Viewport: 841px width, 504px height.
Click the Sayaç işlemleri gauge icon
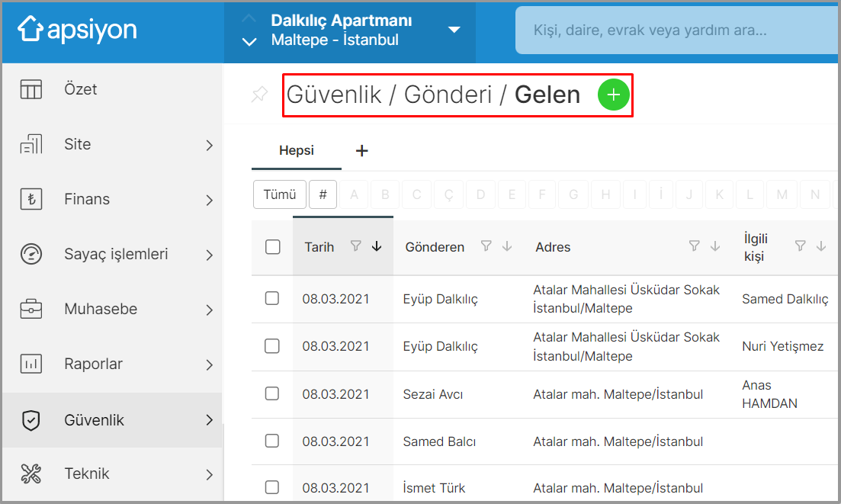click(x=31, y=254)
